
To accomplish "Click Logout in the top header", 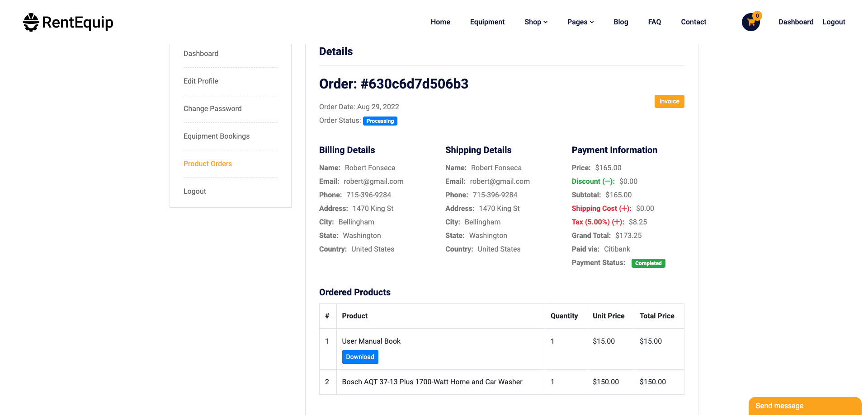I will 834,22.
